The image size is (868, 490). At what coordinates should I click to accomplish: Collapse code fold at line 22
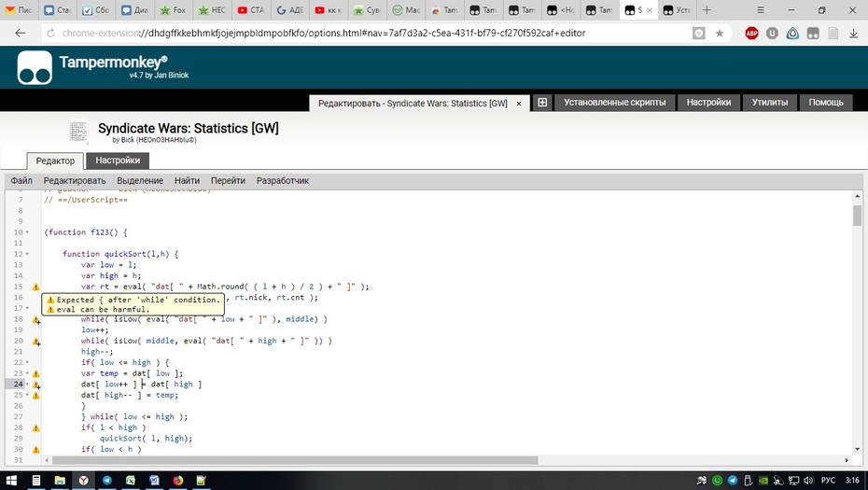pos(27,363)
